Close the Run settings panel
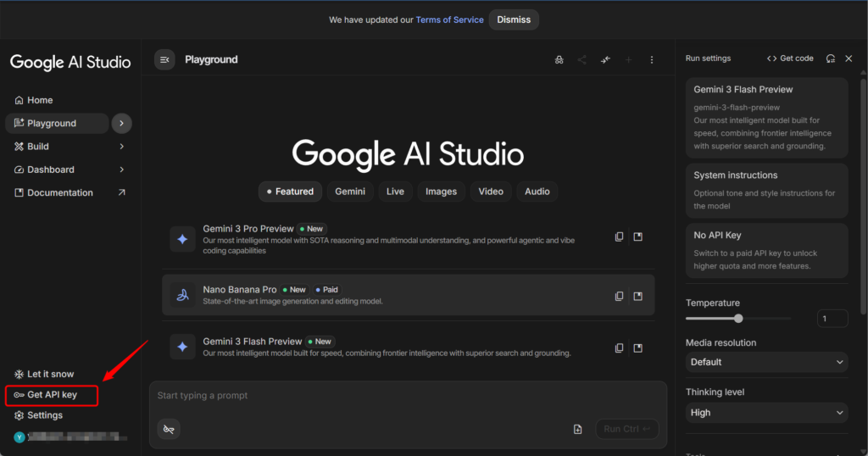Screen dimensions: 868x456 (849, 58)
